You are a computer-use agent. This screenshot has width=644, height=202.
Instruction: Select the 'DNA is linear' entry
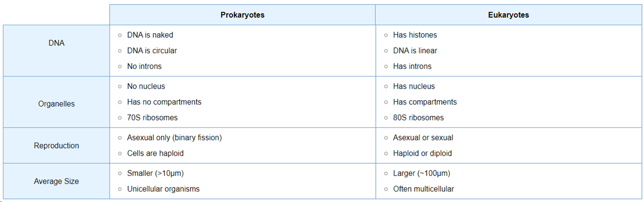point(415,51)
